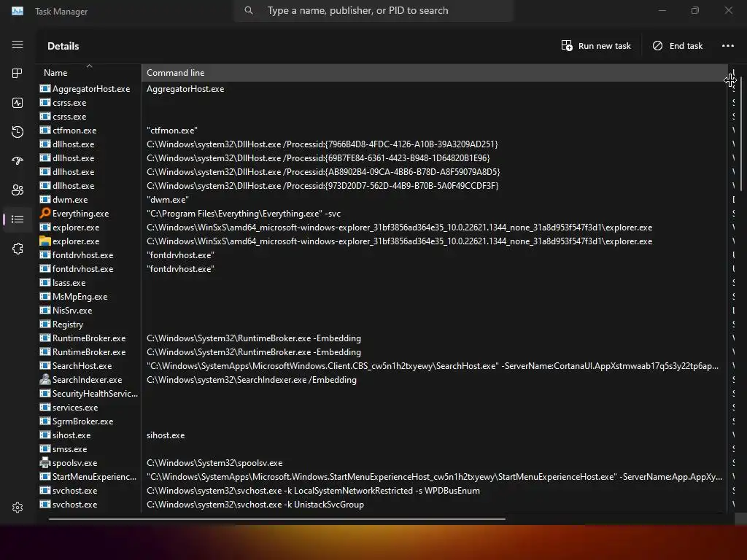
Task: Click the vertical scrollbar thumb
Action: (x=741, y=133)
